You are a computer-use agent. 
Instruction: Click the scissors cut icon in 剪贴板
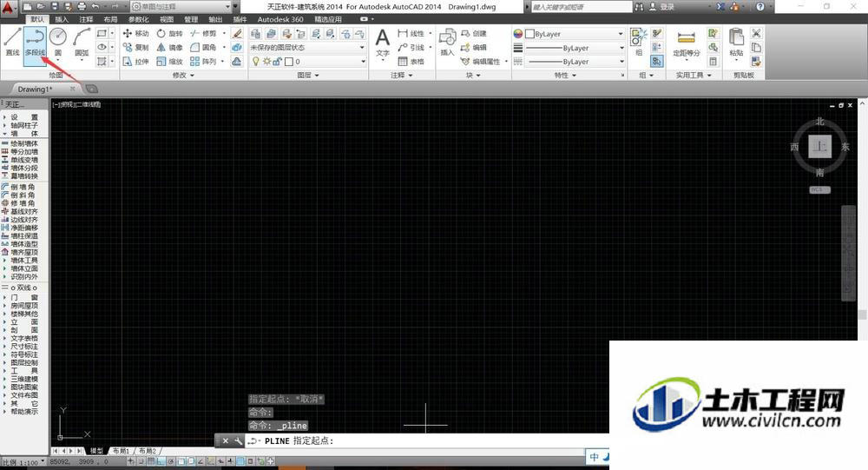point(756,33)
